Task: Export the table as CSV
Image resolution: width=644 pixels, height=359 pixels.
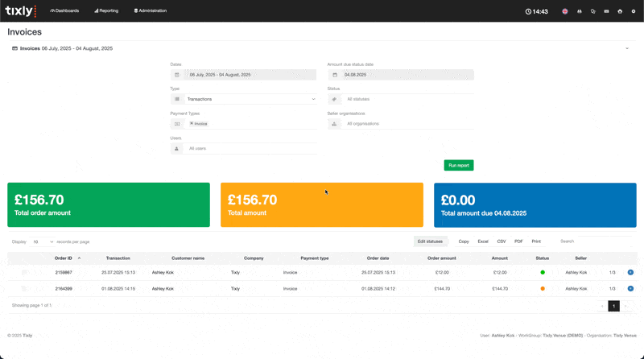Action: 502,241
